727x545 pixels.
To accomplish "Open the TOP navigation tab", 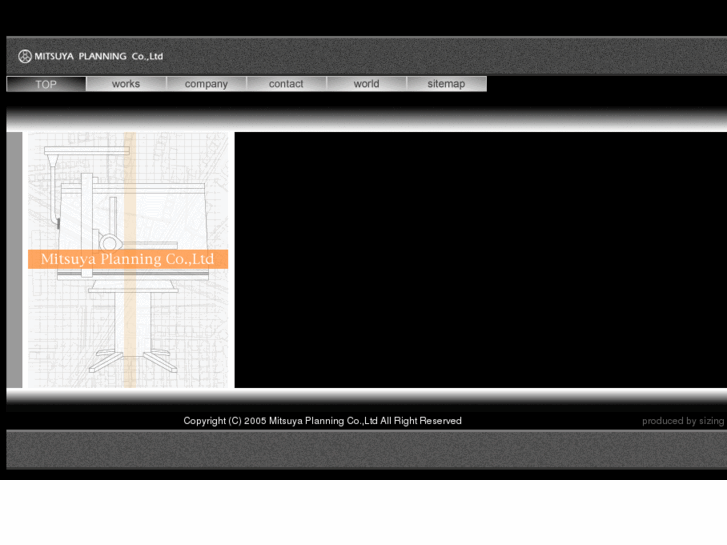I will coord(46,84).
